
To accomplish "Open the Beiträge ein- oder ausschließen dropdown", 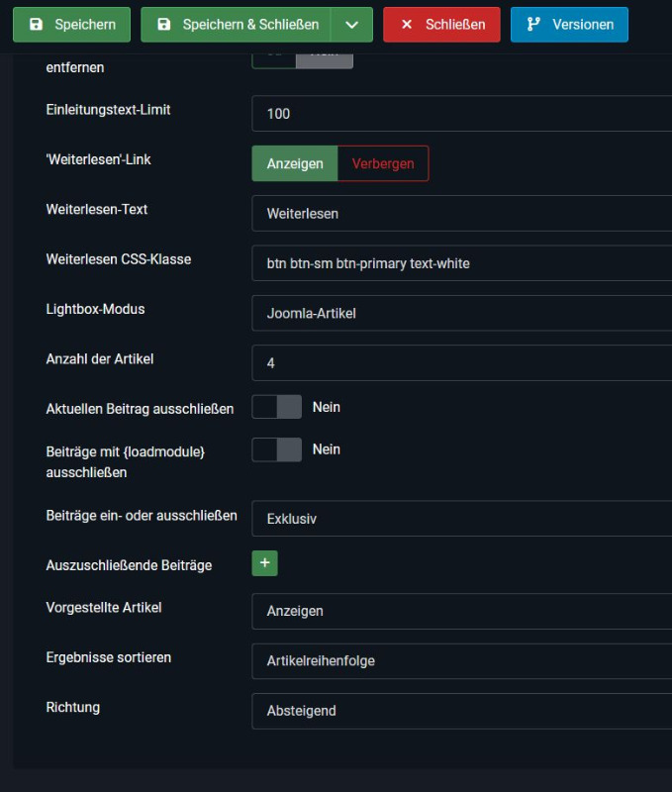I will pos(461,519).
